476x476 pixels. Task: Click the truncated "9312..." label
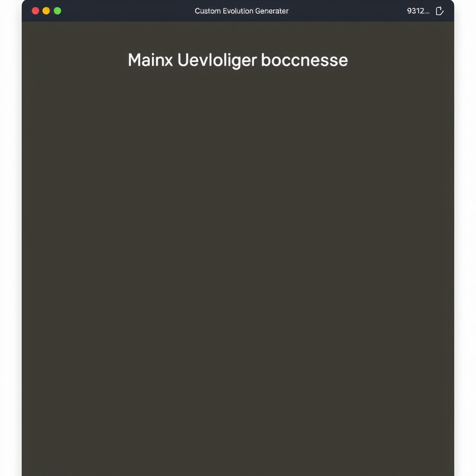tap(418, 11)
